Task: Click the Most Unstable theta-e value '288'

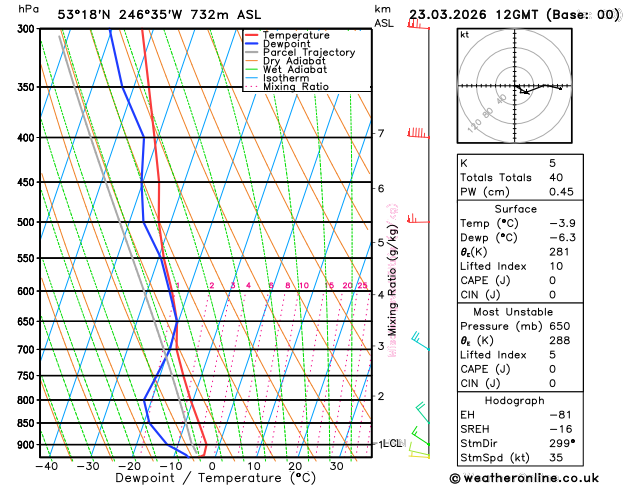Action: 560,340
